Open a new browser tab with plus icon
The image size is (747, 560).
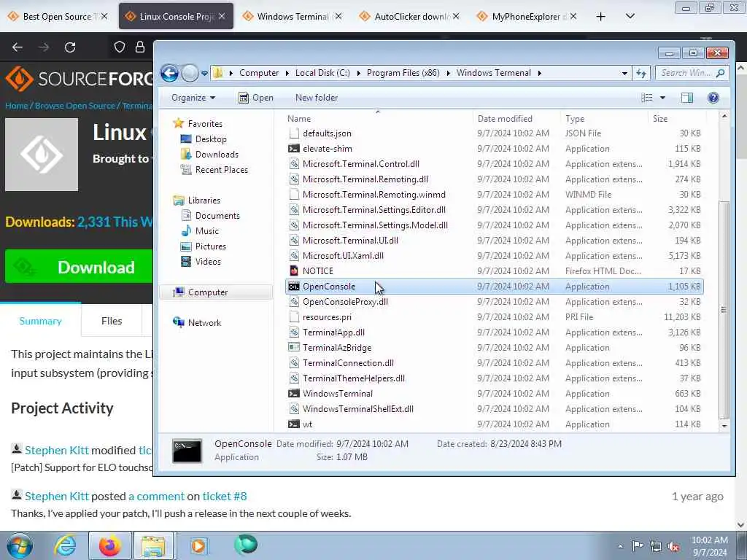tap(601, 17)
